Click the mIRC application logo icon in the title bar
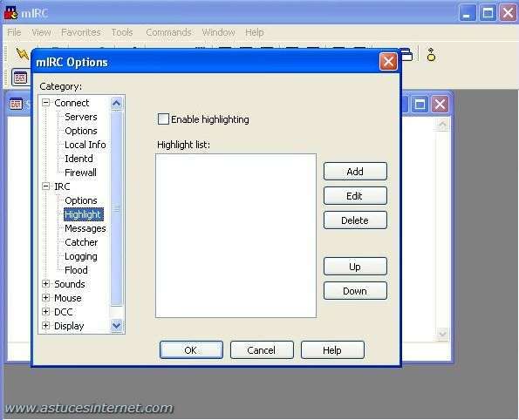Viewport: 519px width, 420px height. (11, 13)
